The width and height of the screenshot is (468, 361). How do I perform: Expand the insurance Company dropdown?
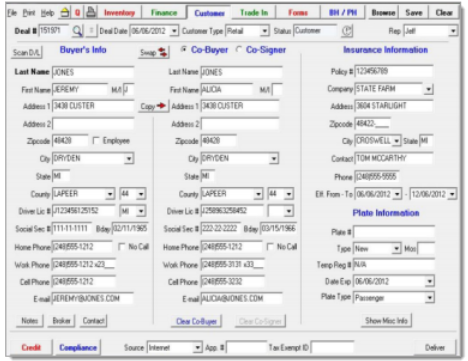click(x=428, y=89)
